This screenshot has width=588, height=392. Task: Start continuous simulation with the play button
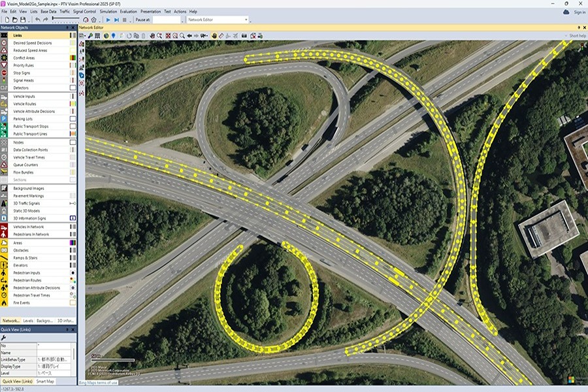(x=108, y=20)
